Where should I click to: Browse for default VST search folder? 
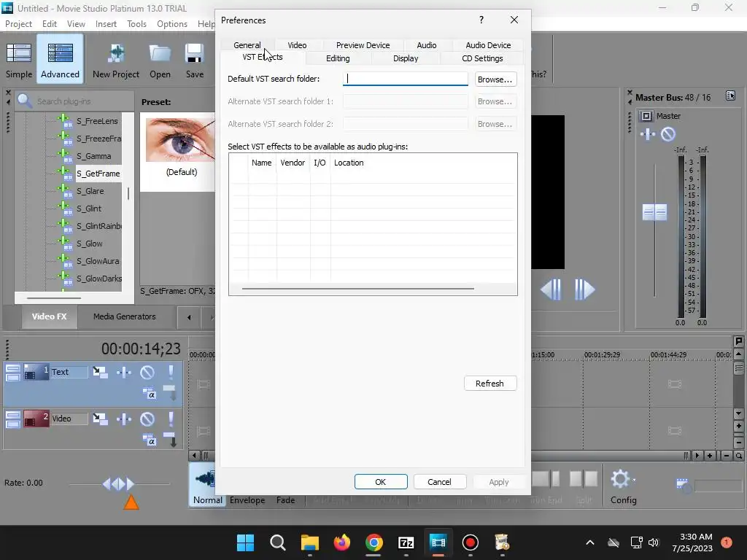click(495, 79)
